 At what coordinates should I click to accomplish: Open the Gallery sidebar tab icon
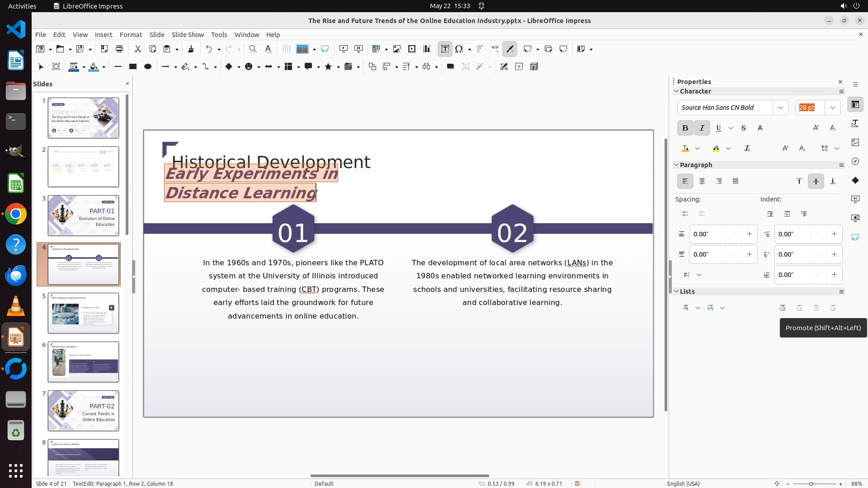pos(855,142)
